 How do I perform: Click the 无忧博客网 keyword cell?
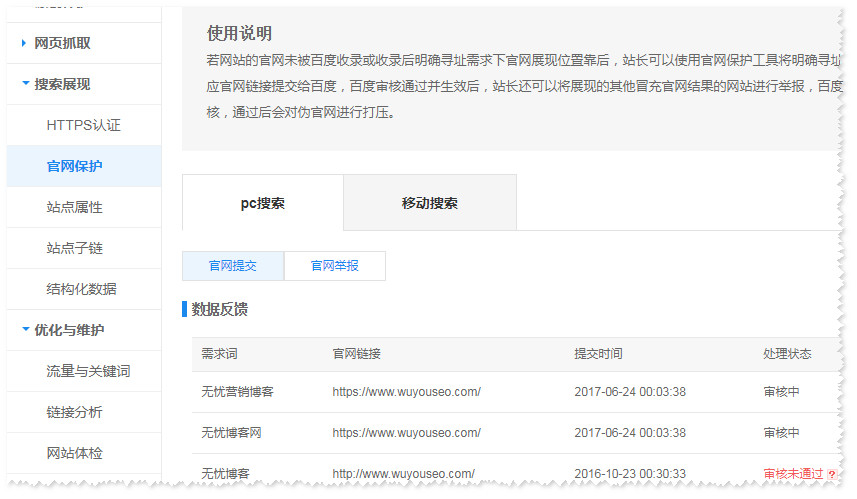231,433
